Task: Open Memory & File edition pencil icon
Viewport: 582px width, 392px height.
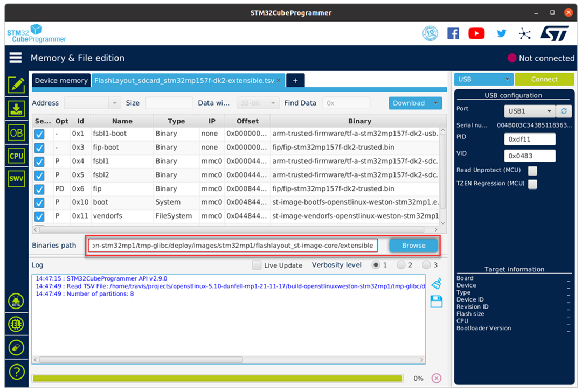Action: 17,85
